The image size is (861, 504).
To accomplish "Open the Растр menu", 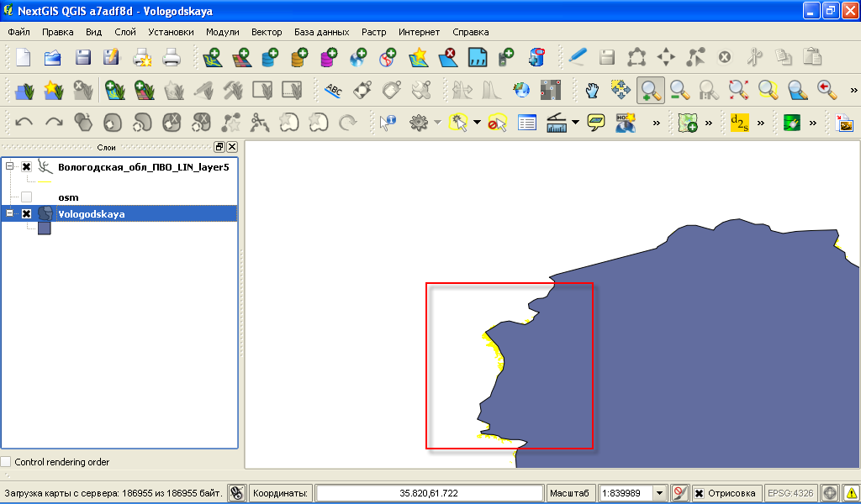I will pos(373,32).
